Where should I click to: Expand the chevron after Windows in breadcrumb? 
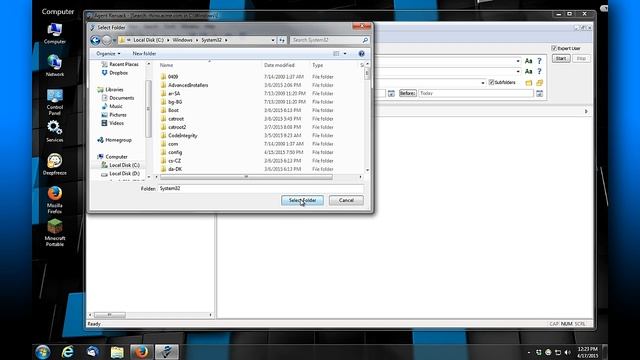[197, 40]
